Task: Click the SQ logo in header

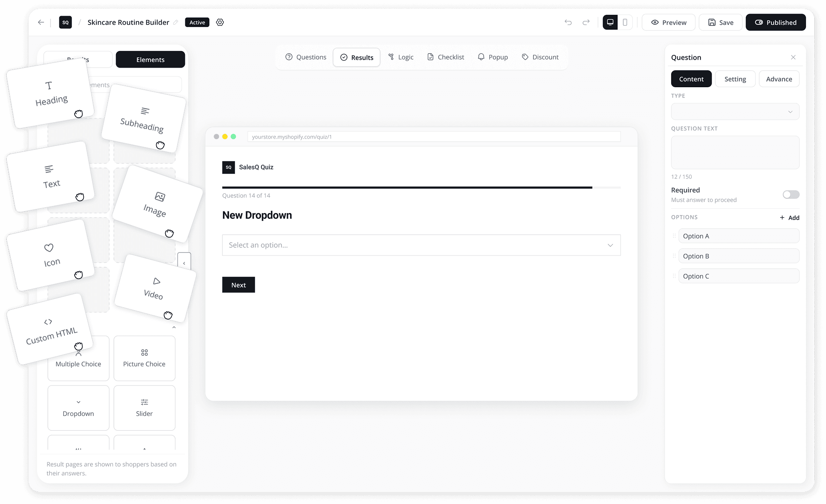Action: pyautogui.click(x=65, y=22)
